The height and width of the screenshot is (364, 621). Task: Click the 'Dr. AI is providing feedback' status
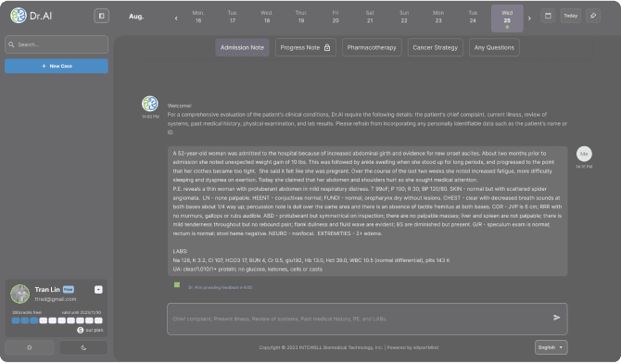coord(221,288)
